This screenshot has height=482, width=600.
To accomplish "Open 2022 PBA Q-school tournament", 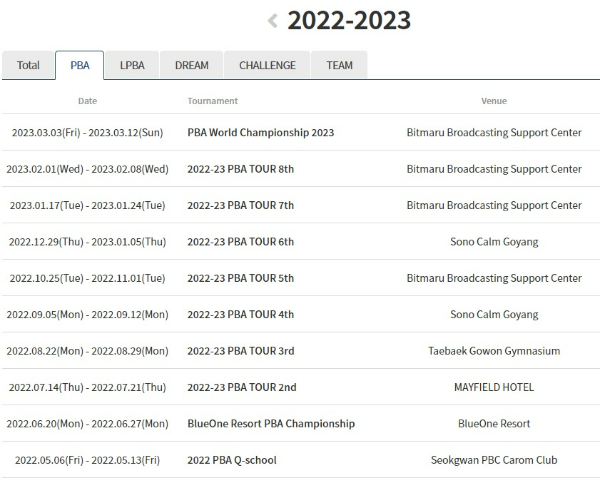I will (x=232, y=460).
